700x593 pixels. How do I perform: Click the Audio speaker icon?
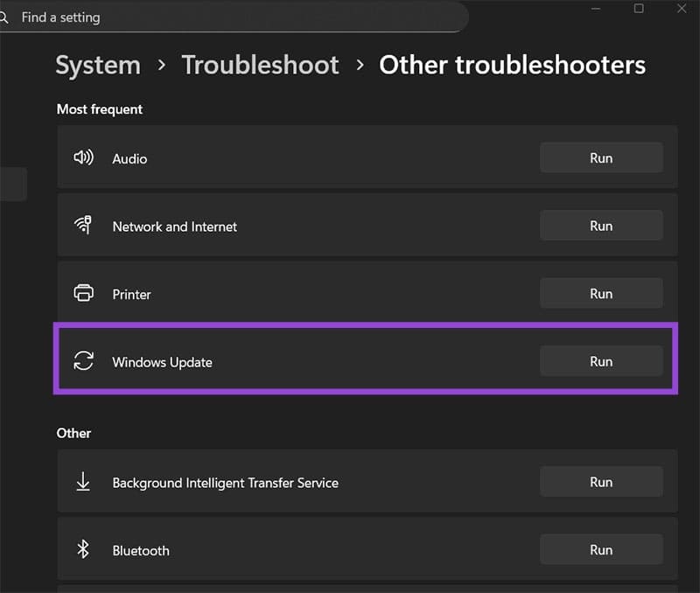83,157
